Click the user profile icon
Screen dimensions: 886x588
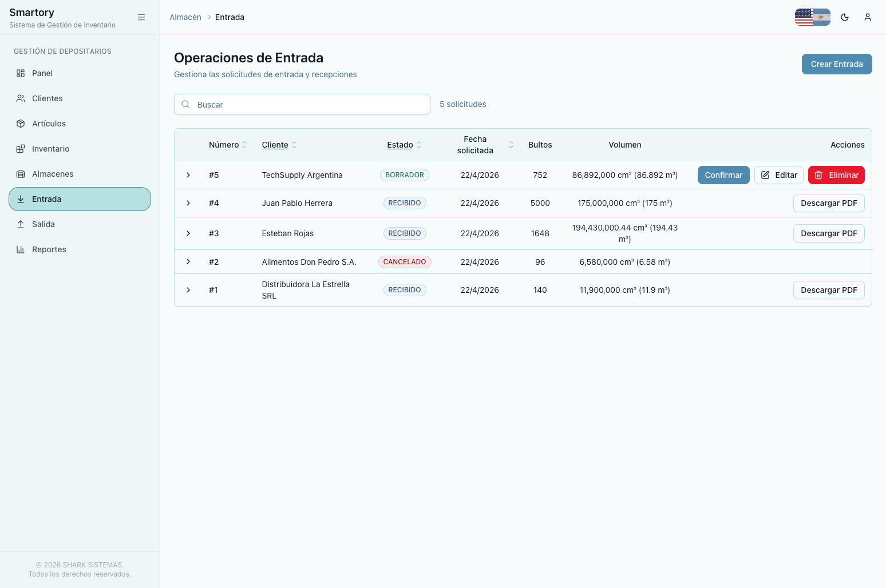click(x=868, y=17)
